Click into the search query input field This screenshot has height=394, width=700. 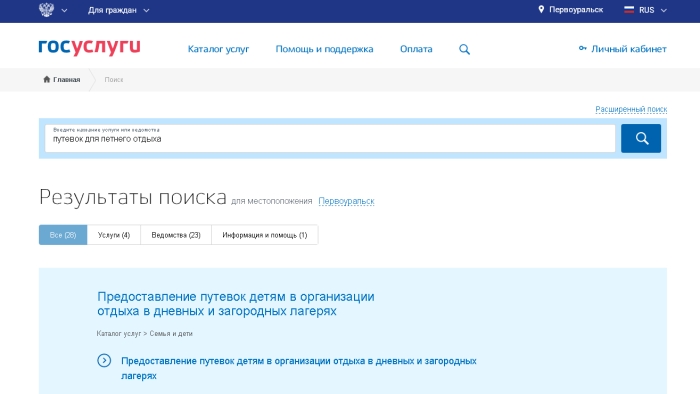(330, 138)
